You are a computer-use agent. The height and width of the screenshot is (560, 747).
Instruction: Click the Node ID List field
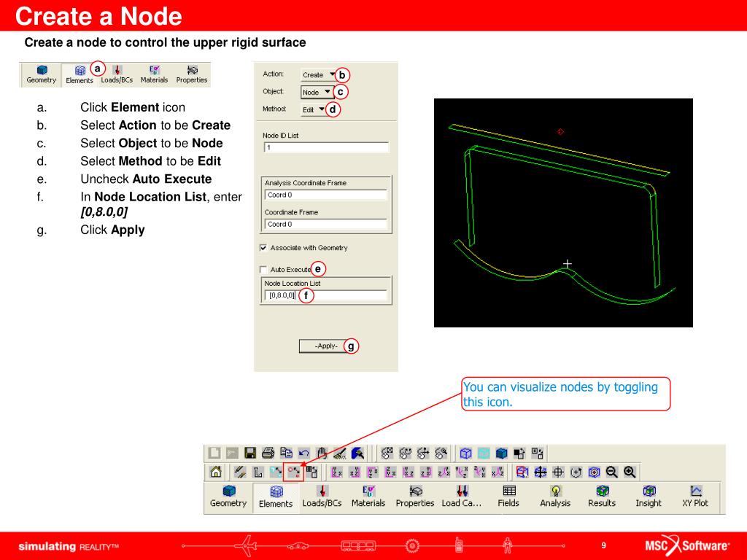pos(325,147)
